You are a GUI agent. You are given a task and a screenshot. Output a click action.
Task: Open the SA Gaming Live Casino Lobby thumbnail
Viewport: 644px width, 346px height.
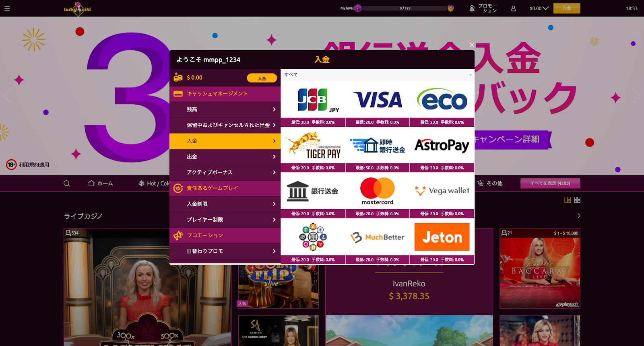278,331
